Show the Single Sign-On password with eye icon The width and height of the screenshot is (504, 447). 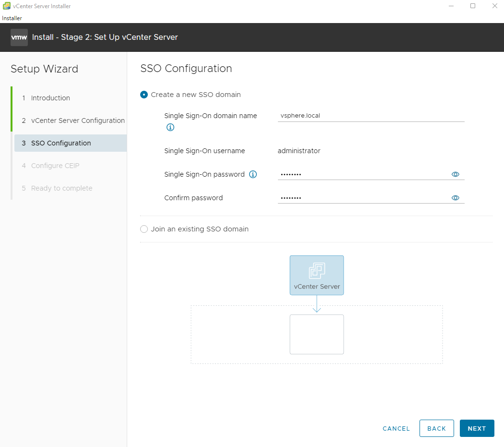[x=456, y=174]
